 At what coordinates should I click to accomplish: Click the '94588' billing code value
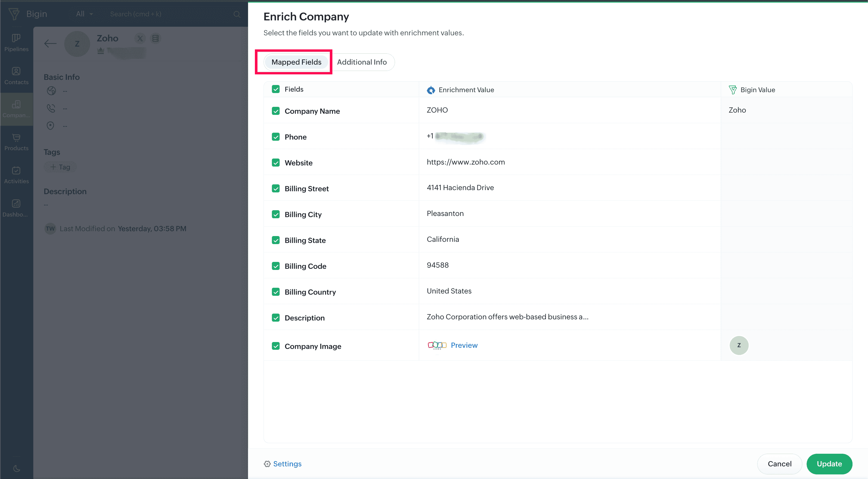(438, 265)
